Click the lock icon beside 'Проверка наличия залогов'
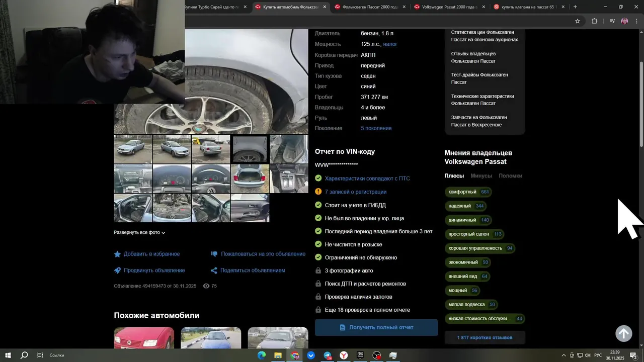This screenshot has width=644, height=362. point(318,297)
